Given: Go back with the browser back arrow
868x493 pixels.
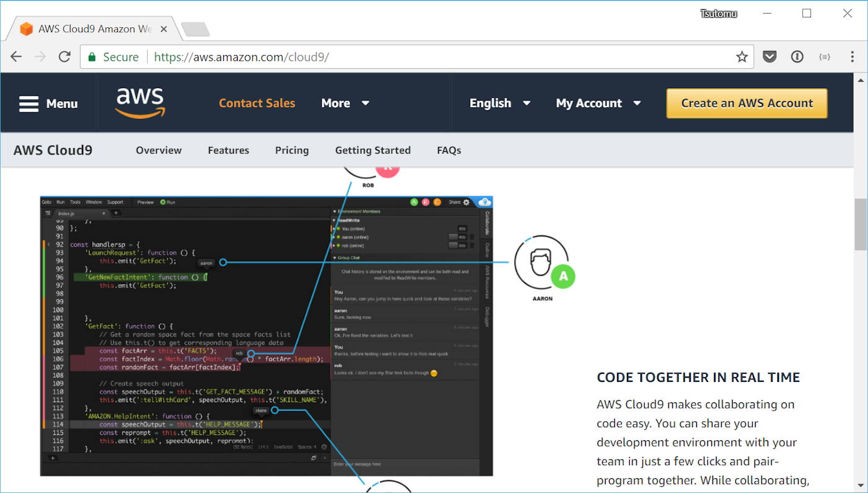Looking at the screenshot, I should 16,56.
